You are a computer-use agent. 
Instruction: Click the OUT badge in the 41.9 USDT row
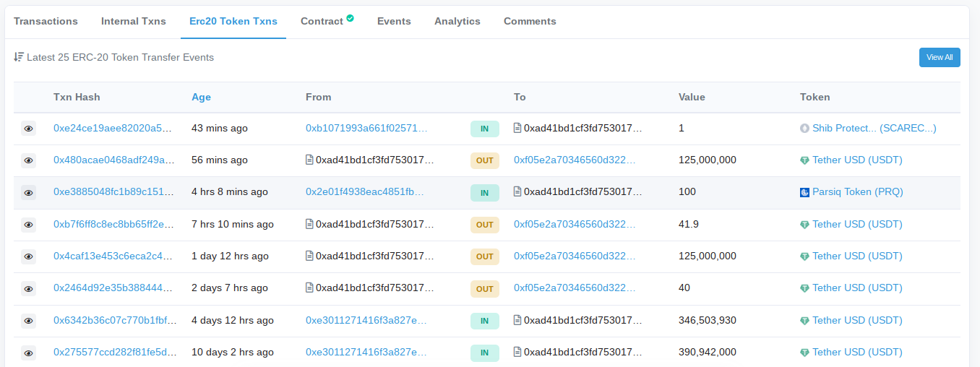[x=485, y=225]
